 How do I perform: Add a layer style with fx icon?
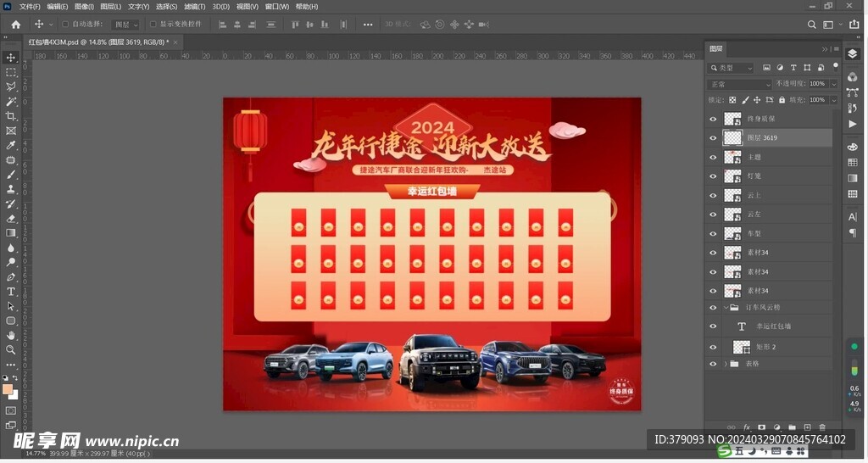[746, 427]
